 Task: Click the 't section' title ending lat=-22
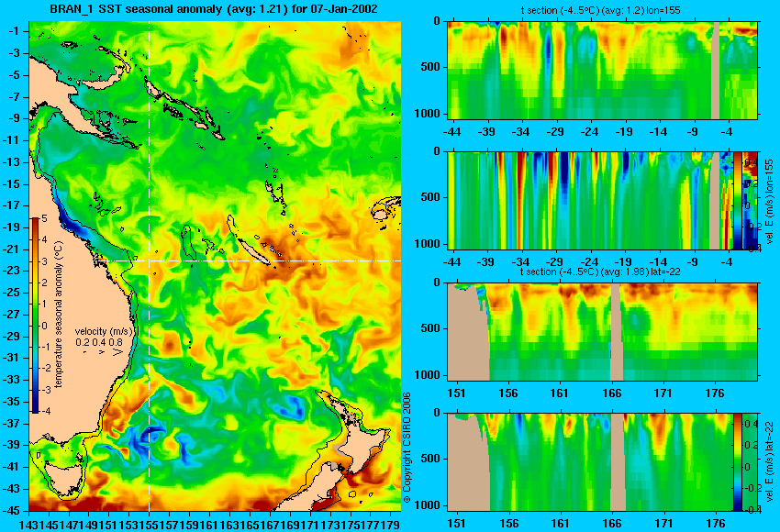coord(600,272)
